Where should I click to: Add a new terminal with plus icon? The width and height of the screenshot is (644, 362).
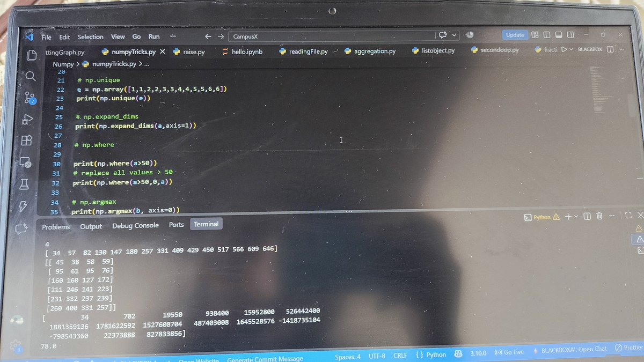pos(568,216)
